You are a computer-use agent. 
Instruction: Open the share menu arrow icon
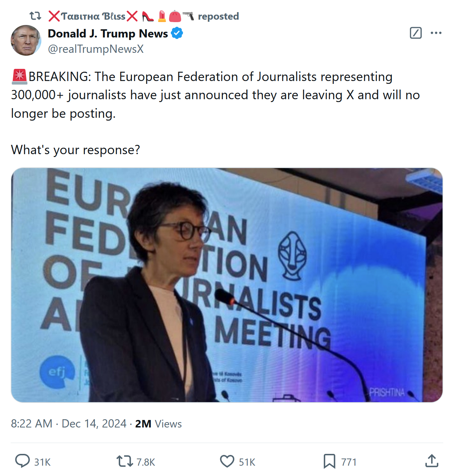[431, 461]
